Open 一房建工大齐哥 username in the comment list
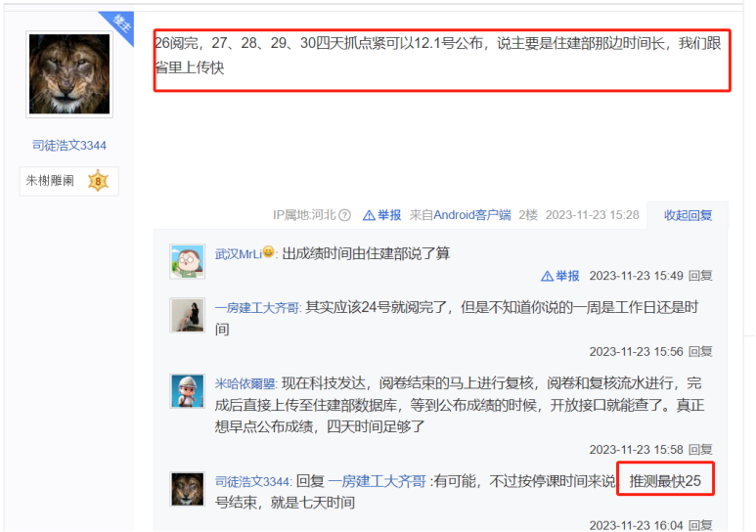This screenshot has width=756, height=532. click(x=258, y=308)
